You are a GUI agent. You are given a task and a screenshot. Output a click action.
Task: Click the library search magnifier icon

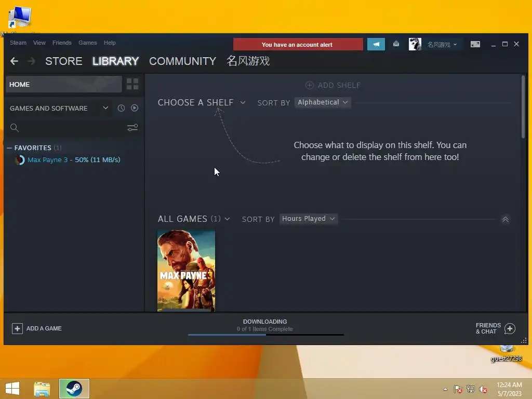(x=14, y=128)
